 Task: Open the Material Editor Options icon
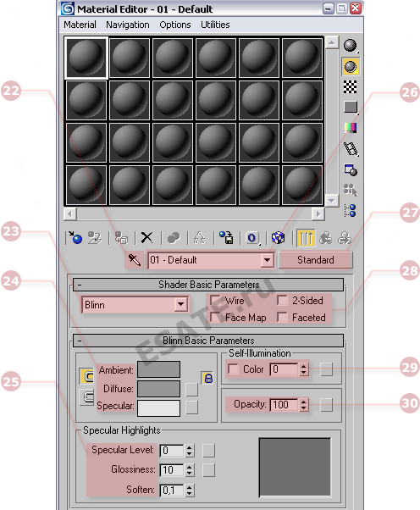pos(351,169)
